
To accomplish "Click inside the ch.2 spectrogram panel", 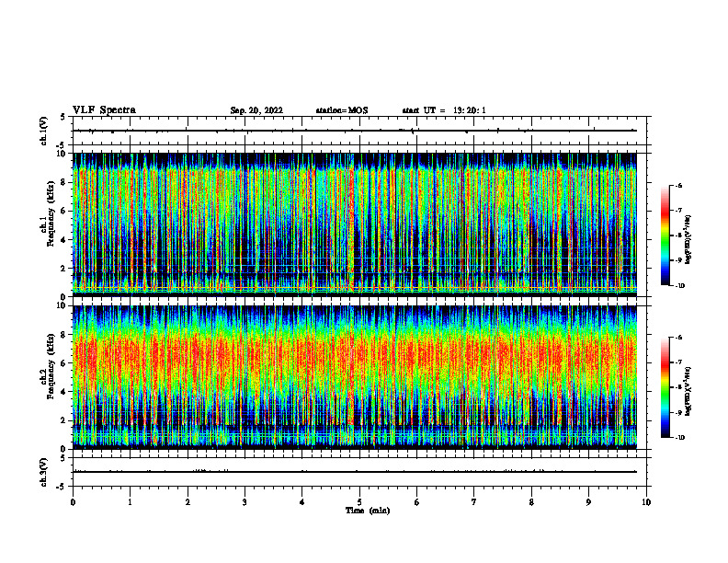I will pos(355,377).
